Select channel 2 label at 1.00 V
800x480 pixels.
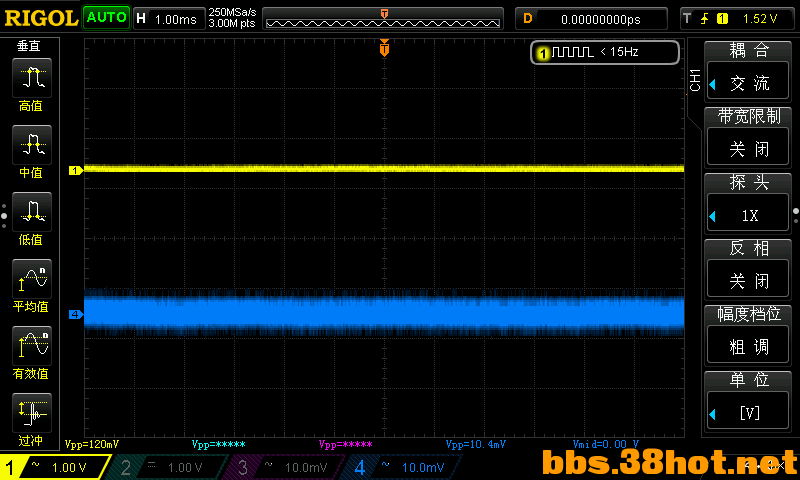(168, 467)
